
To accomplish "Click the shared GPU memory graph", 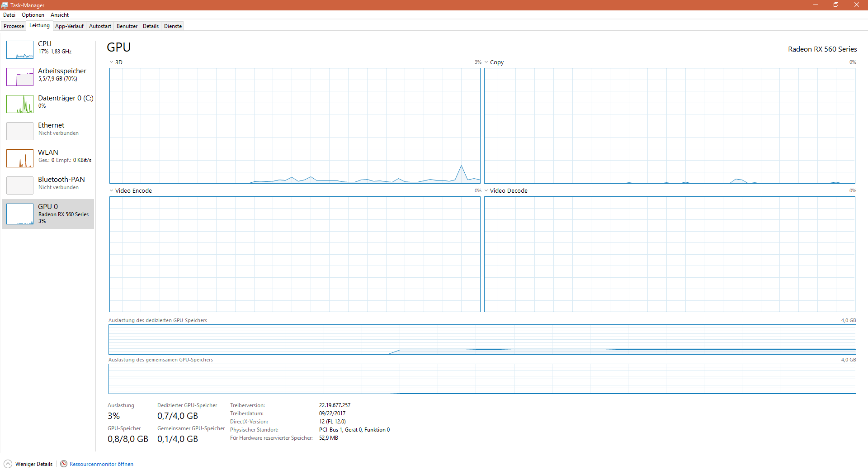I will click(x=482, y=379).
